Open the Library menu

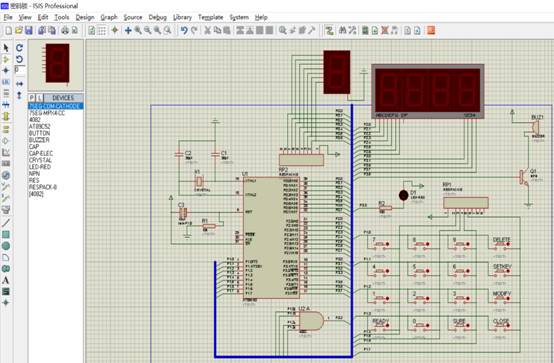[x=182, y=17]
